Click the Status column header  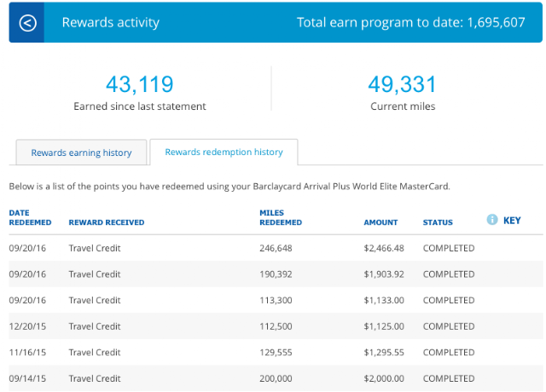tap(438, 222)
